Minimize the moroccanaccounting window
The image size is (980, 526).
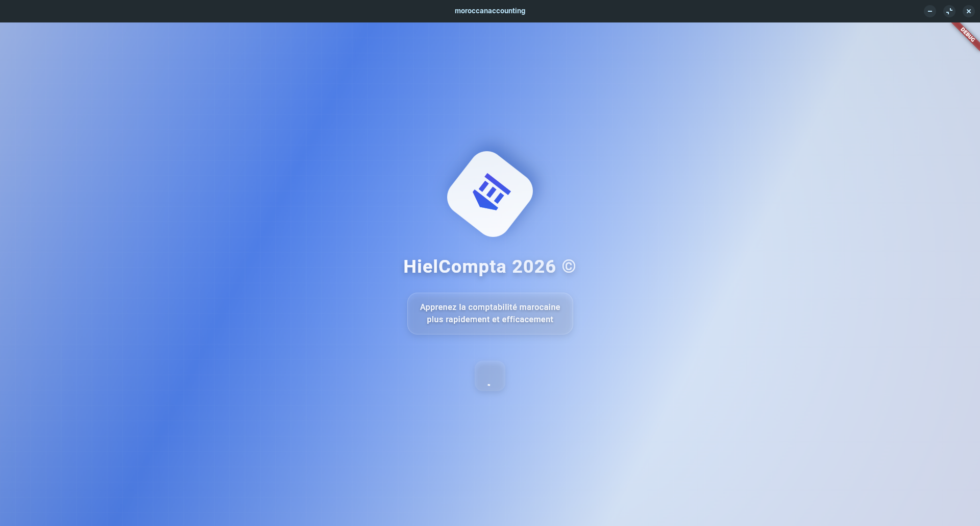pos(930,11)
